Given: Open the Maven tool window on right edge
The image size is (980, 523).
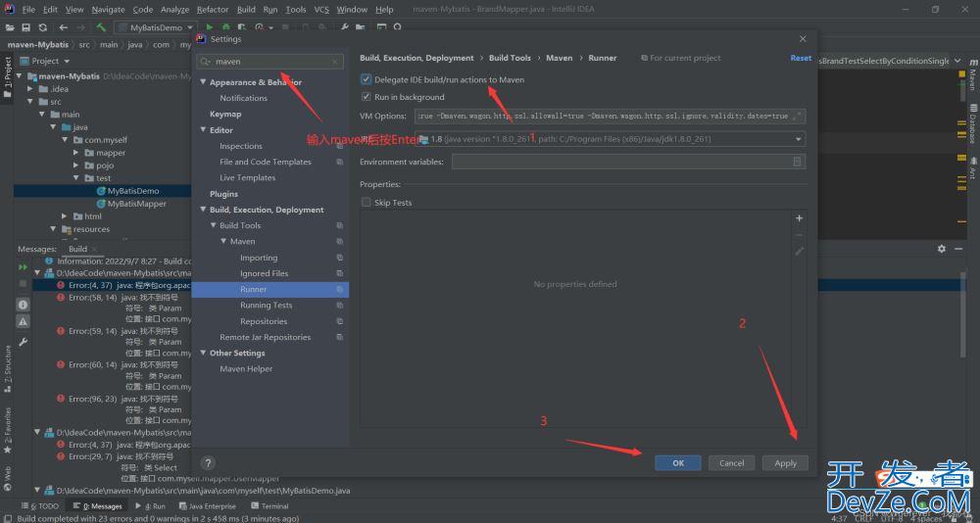Looking at the screenshot, I should tap(973, 75).
